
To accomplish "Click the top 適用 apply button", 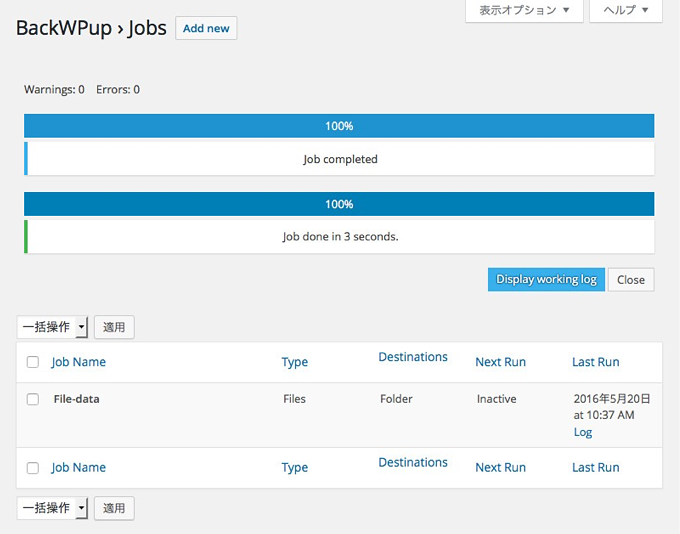I will [x=114, y=327].
